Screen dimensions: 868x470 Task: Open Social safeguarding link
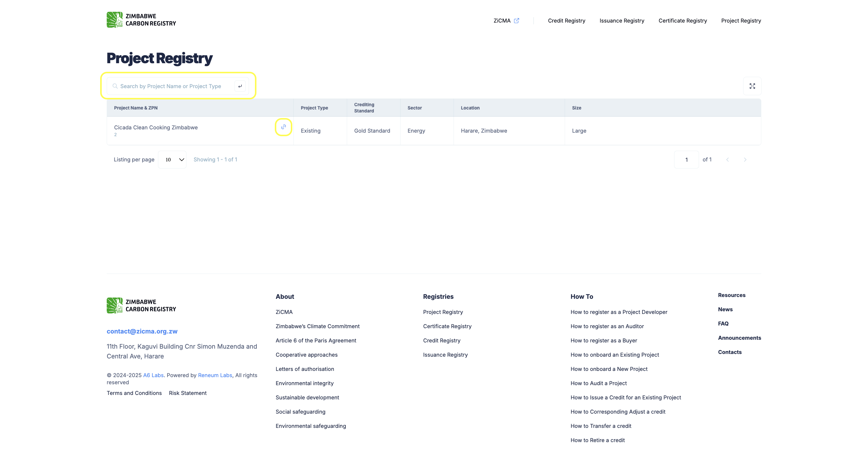coord(301,412)
